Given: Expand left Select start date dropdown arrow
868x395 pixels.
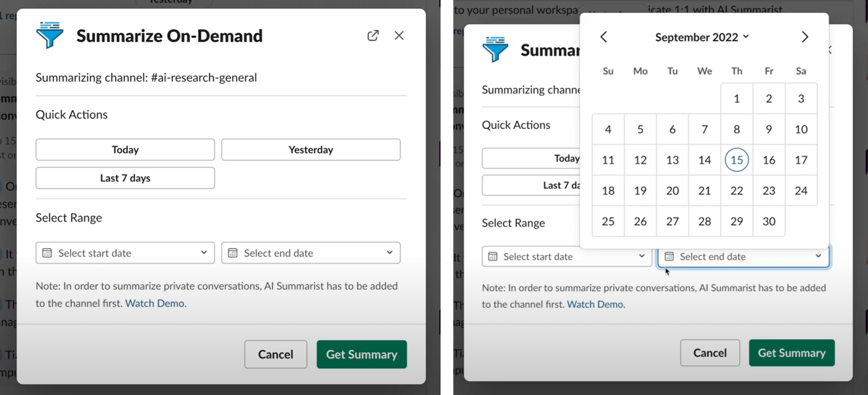Looking at the screenshot, I should pos(204,253).
